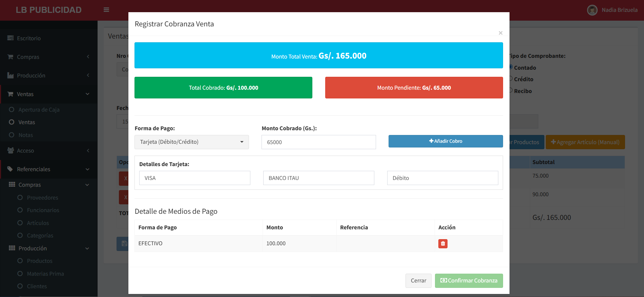
Task: Select the Contado comprobante option
Action: 511,67
